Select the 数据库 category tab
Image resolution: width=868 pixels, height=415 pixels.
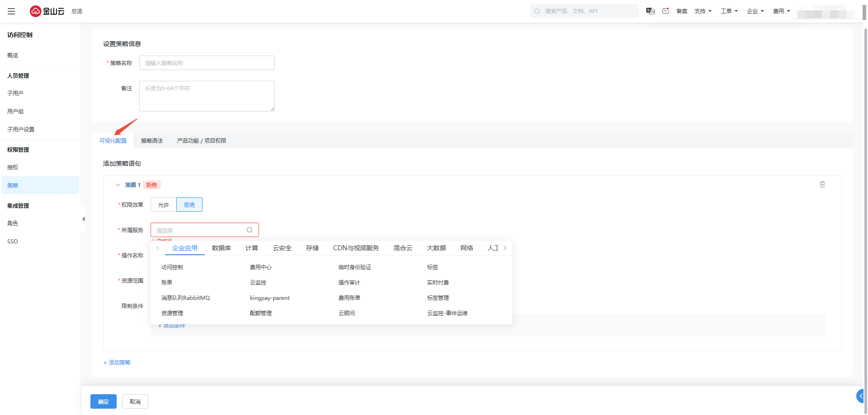point(222,248)
